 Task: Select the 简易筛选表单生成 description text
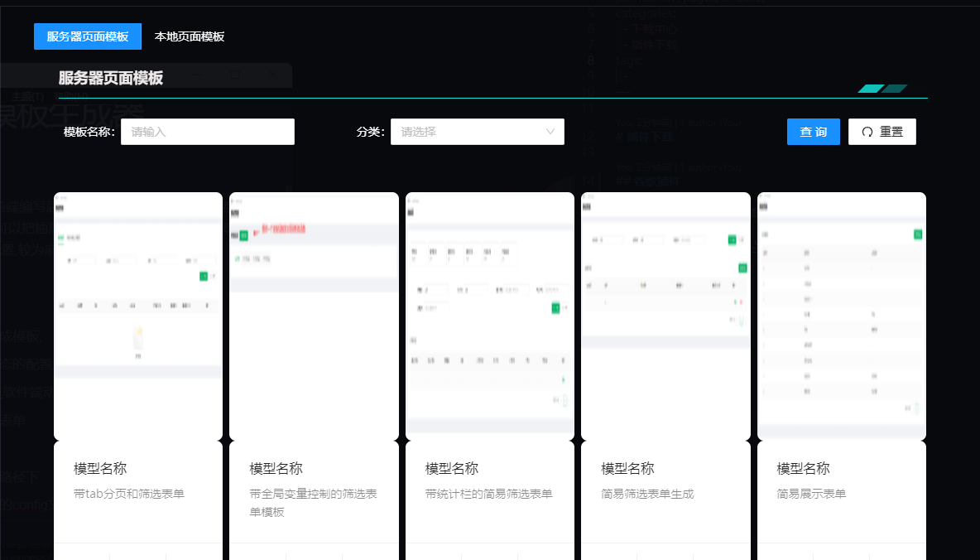pyautogui.click(x=647, y=494)
